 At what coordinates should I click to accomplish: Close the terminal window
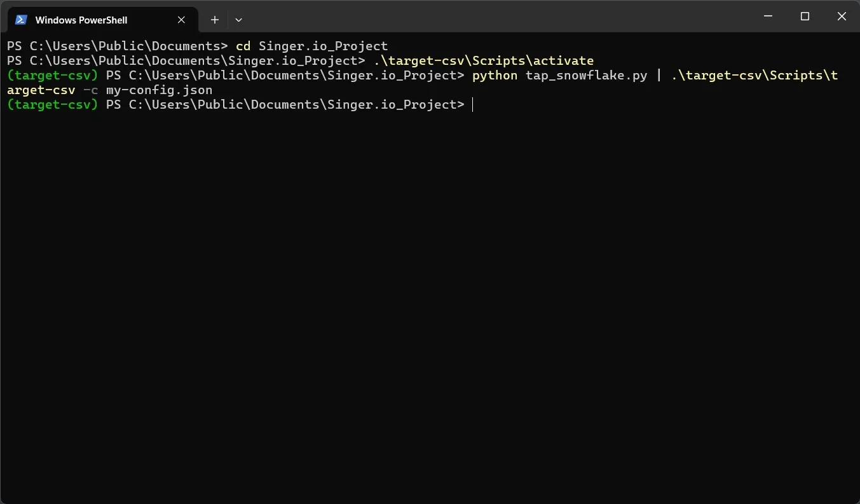[842, 17]
